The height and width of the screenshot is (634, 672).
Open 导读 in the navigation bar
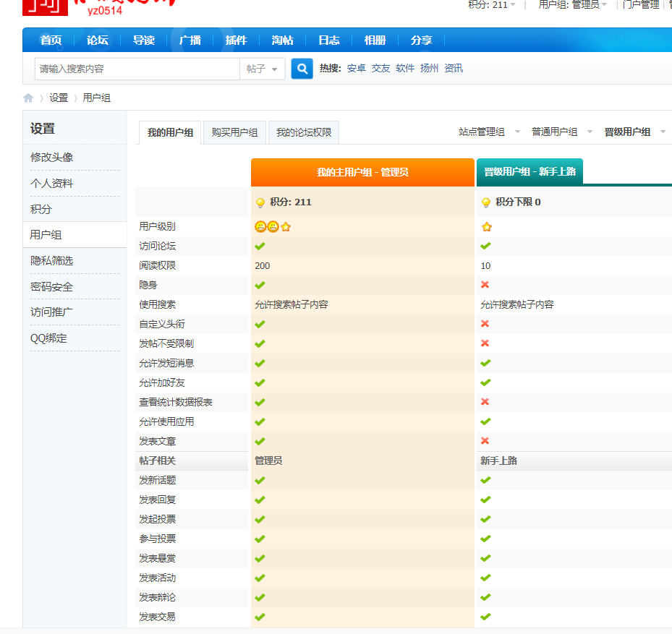pyautogui.click(x=143, y=40)
